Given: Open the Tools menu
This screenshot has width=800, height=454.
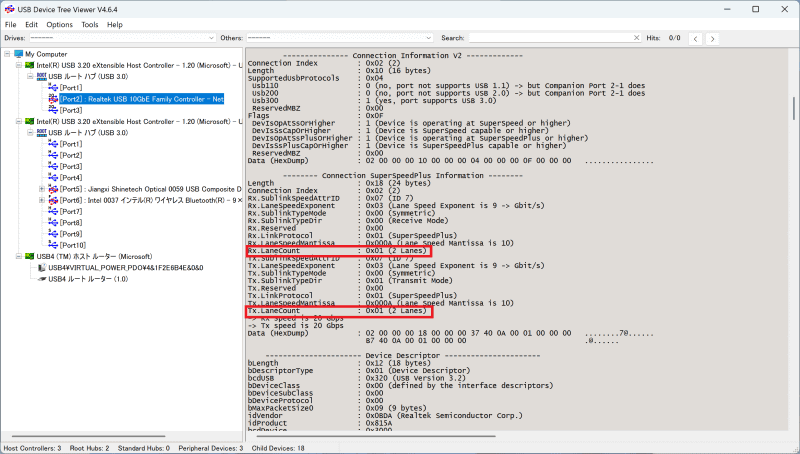Looking at the screenshot, I should point(90,24).
